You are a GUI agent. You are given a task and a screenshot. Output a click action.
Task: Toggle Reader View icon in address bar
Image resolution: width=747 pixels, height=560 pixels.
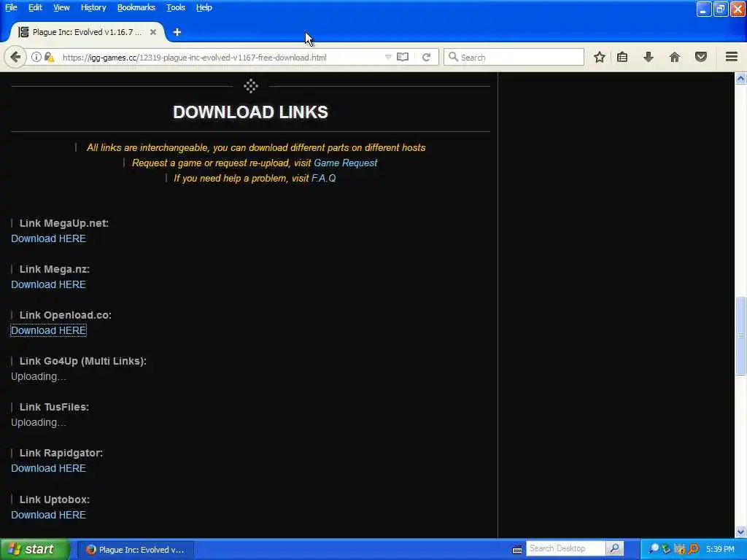[x=403, y=57]
